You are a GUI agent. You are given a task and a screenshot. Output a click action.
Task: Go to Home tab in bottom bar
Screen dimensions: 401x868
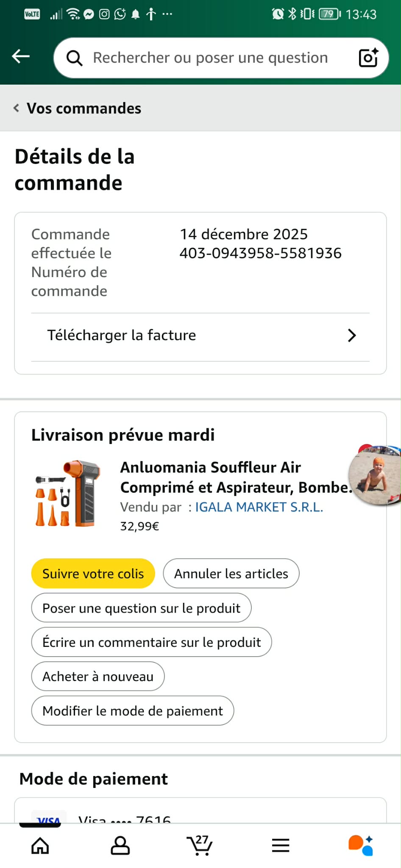pos(40,846)
